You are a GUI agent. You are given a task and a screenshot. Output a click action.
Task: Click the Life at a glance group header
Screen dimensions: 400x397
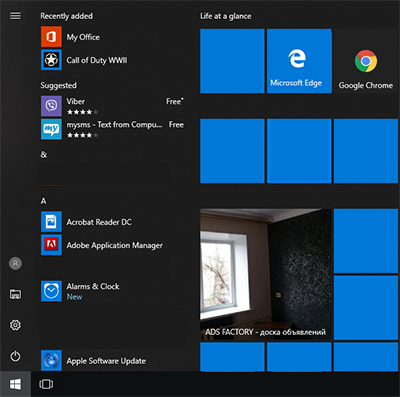(x=226, y=16)
